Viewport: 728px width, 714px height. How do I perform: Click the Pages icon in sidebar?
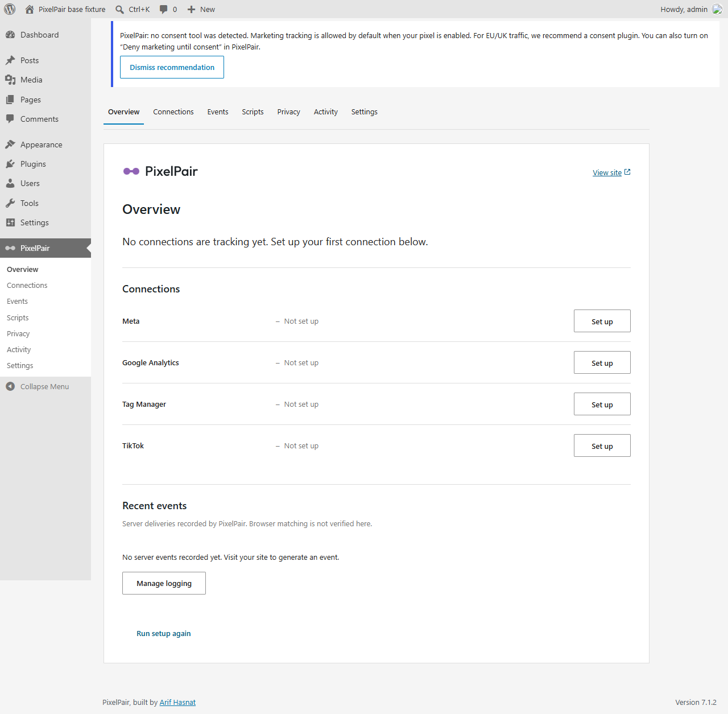(x=10, y=100)
